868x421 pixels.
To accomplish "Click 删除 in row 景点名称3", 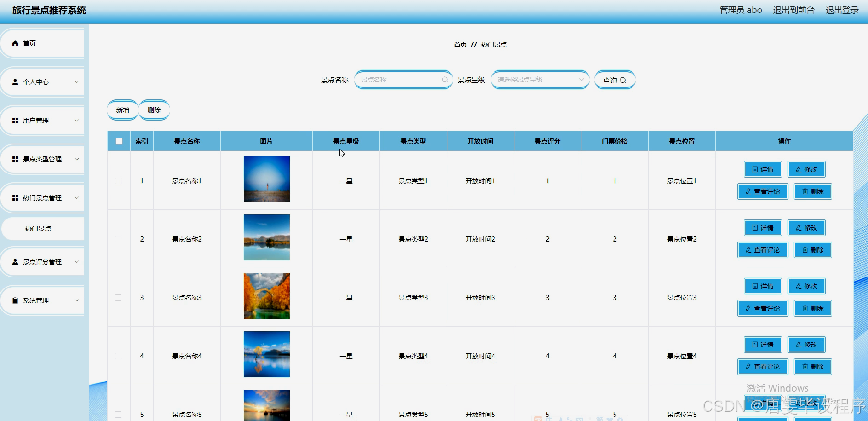I will pyautogui.click(x=813, y=308).
